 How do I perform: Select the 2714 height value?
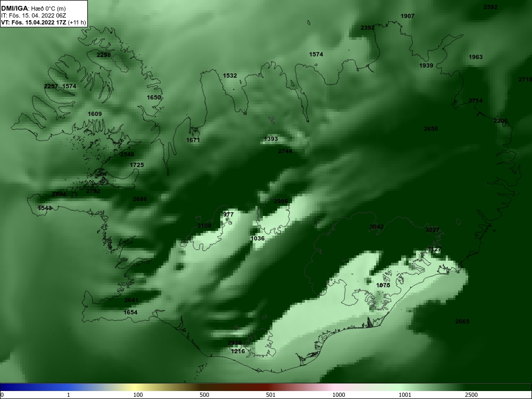point(475,101)
